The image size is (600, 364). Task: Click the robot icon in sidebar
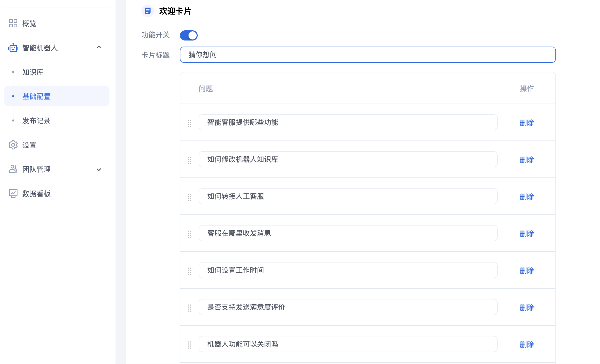pos(13,48)
